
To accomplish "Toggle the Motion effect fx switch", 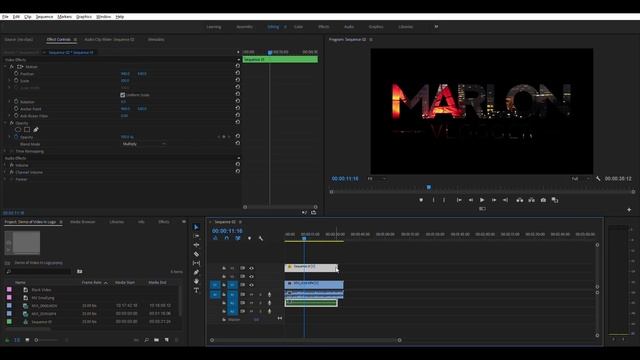I will tap(12, 67).
